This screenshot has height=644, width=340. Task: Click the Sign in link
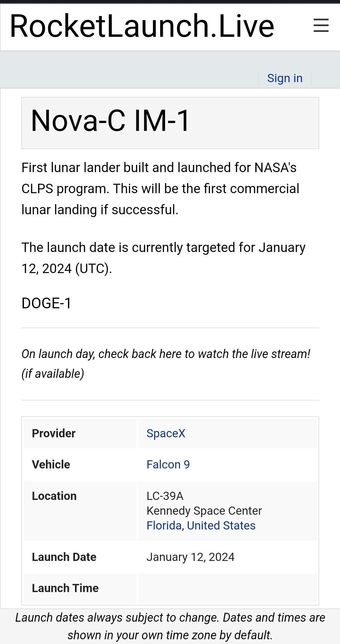[x=285, y=78]
